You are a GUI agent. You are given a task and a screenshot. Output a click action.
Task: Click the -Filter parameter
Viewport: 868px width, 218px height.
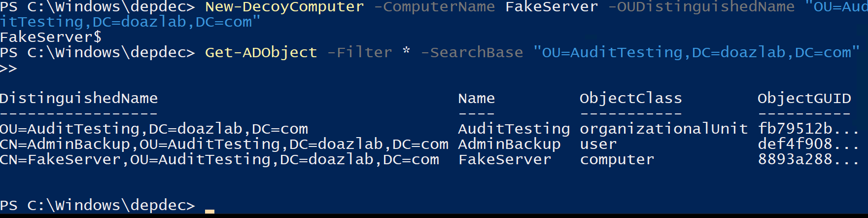pos(359,52)
